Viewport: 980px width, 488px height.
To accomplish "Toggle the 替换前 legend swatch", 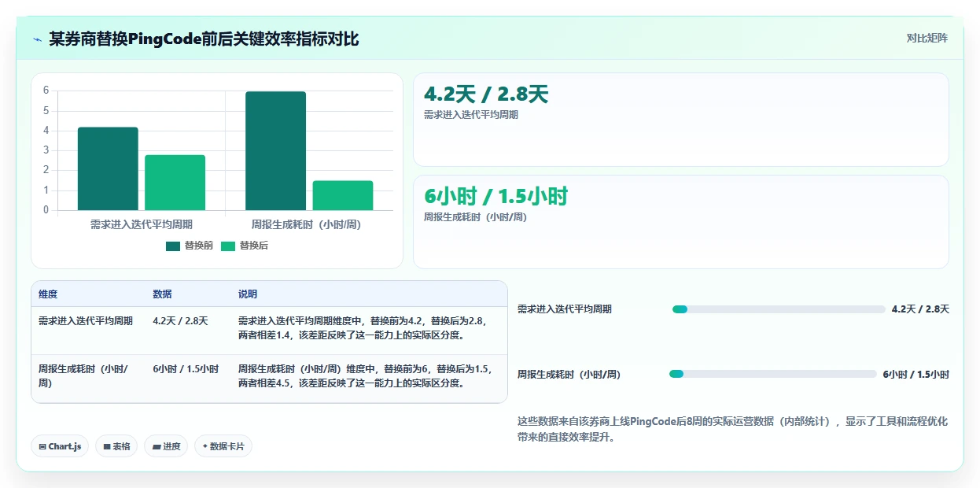I will (173, 246).
